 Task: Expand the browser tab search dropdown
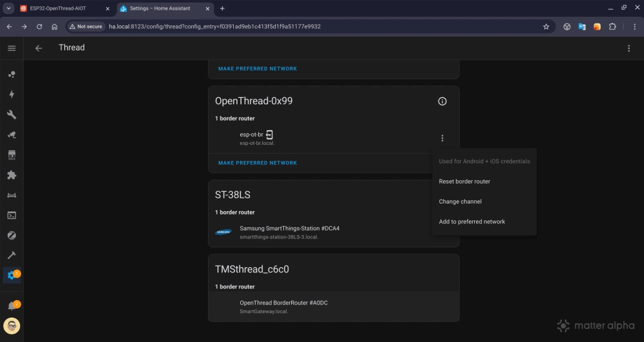click(9, 8)
